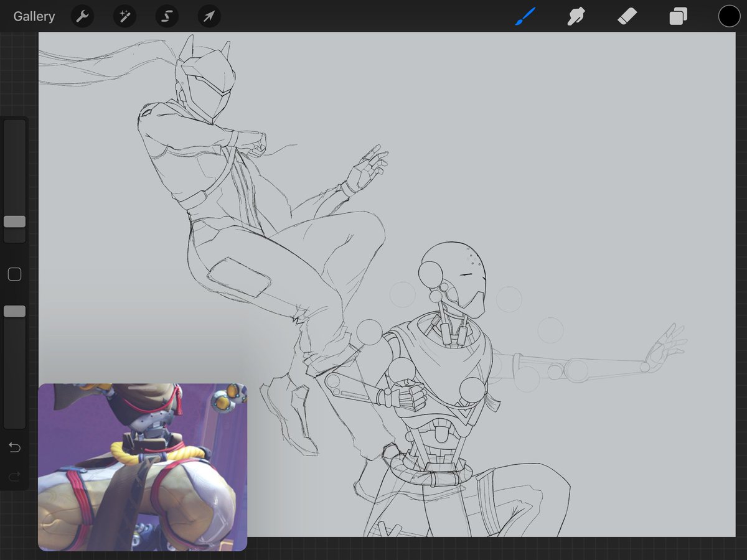The width and height of the screenshot is (747, 560).
Task: Select the Eraser tool
Action: 627,16
